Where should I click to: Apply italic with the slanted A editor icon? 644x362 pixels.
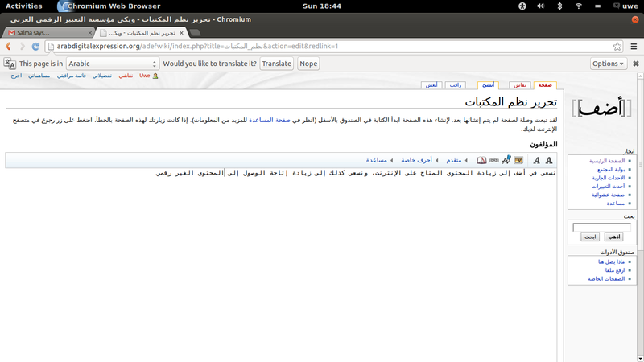click(536, 160)
